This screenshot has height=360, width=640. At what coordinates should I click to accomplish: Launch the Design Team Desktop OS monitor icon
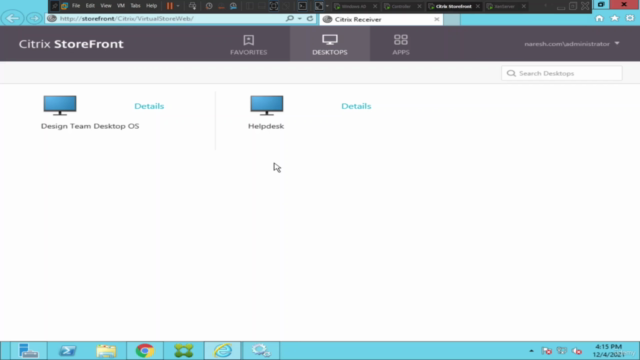click(60, 105)
